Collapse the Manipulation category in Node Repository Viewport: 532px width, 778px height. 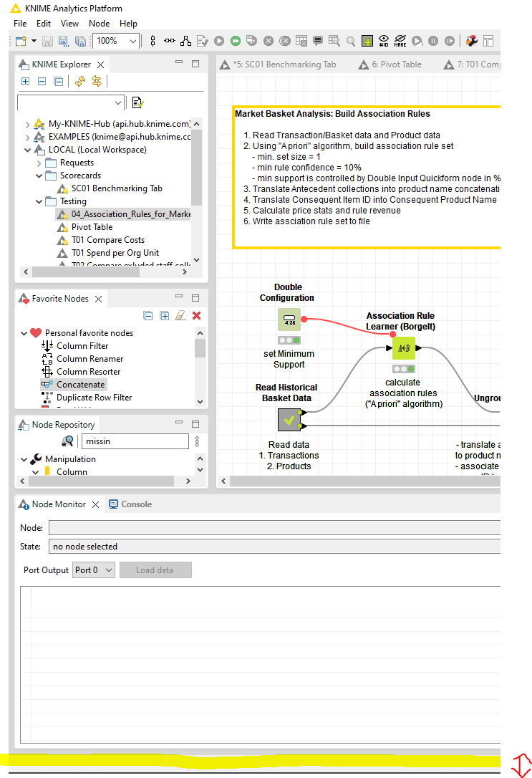coord(24,459)
